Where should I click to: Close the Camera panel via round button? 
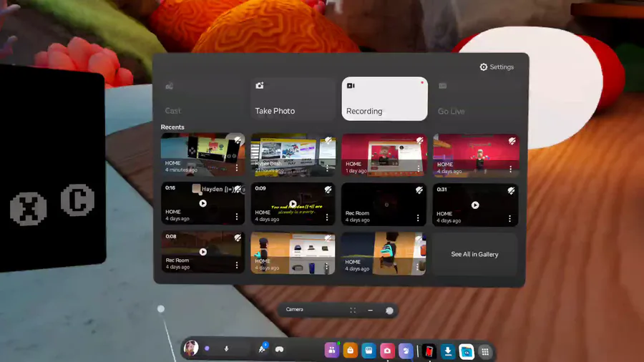[x=389, y=310]
